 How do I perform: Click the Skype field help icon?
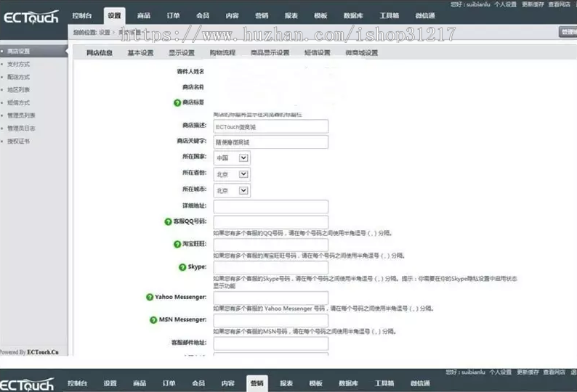(x=182, y=267)
